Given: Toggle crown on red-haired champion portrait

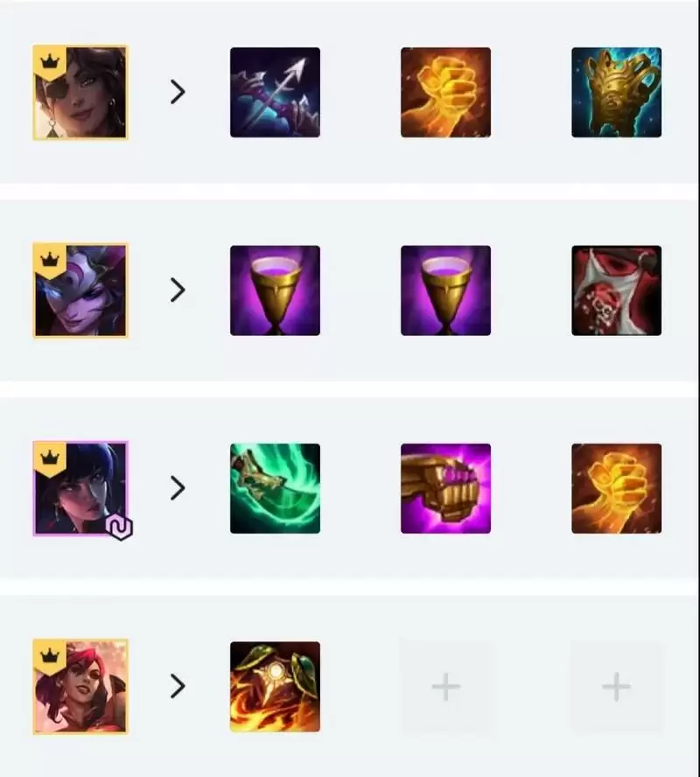Looking at the screenshot, I should coord(50,657).
